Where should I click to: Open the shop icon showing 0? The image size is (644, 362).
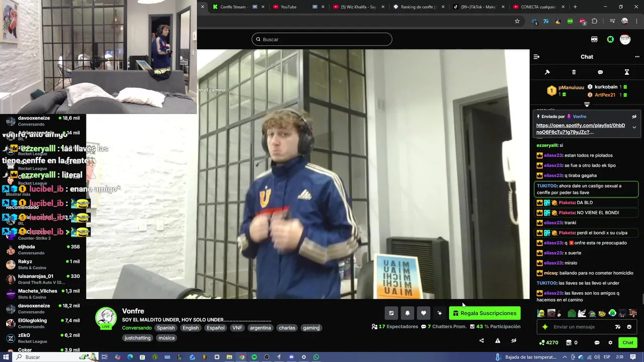pyautogui.click(x=572, y=342)
